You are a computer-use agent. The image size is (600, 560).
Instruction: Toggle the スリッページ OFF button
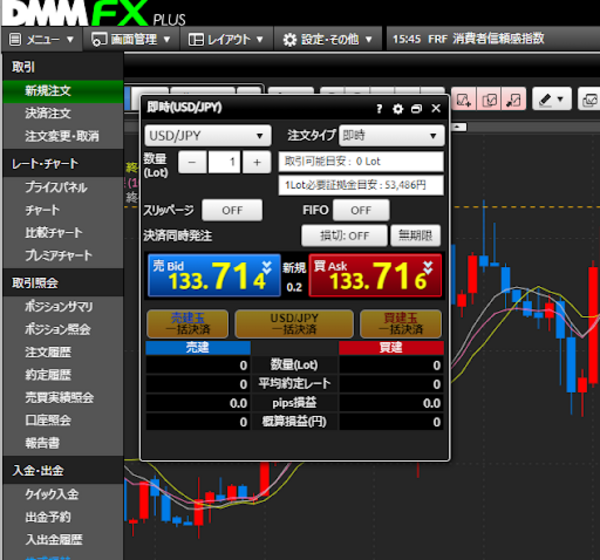pyautogui.click(x=232, y=210)
